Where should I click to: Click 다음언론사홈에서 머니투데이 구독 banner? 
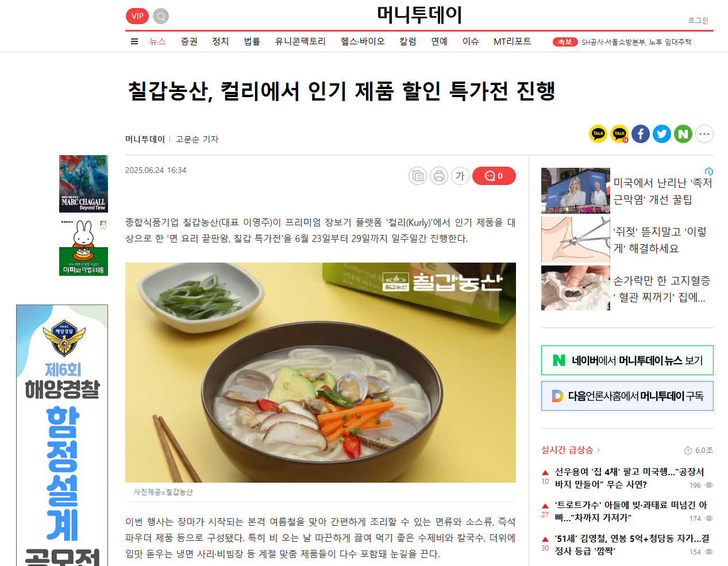click(x=627, y=396)
